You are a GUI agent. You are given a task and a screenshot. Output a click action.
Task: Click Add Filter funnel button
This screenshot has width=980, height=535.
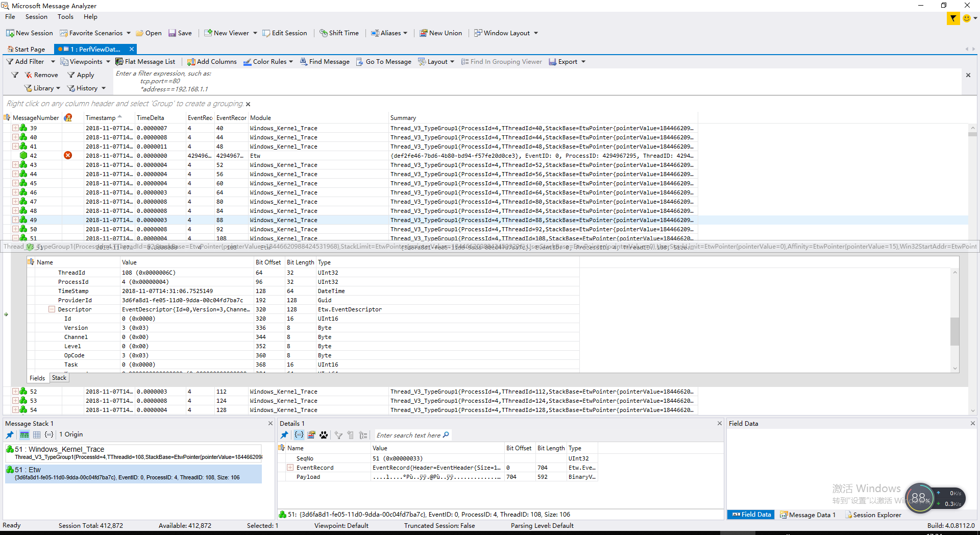click(26, 62)
